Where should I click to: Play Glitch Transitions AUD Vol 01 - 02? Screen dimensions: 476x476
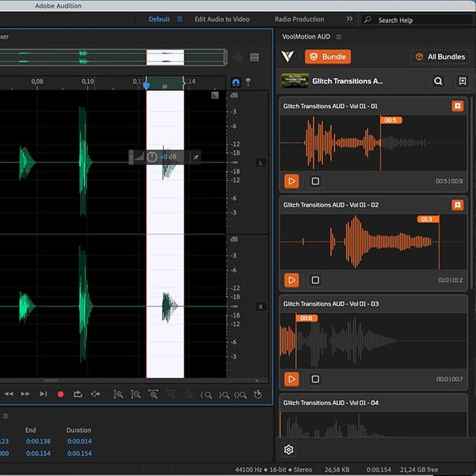click(x=292, y=280)
